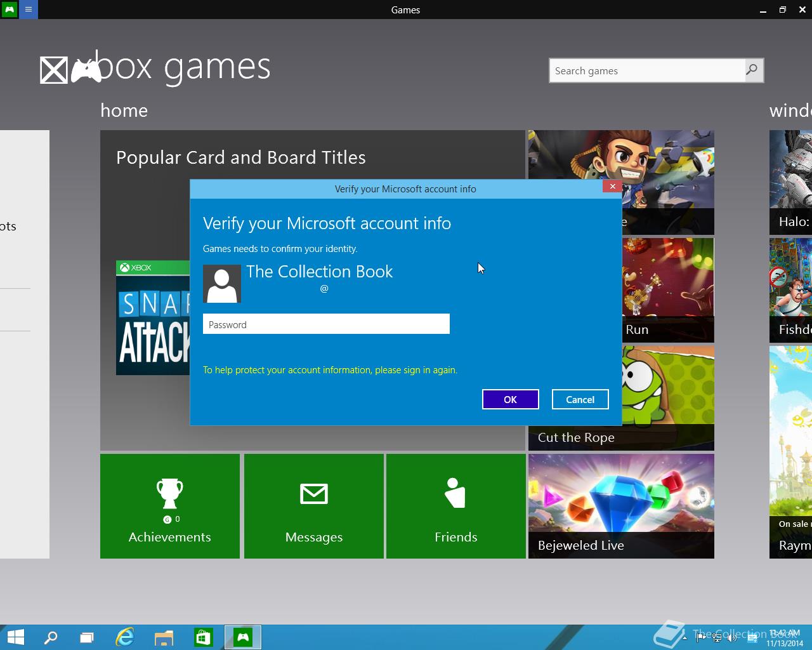Click the envelope Messages icon

point(314,493)
